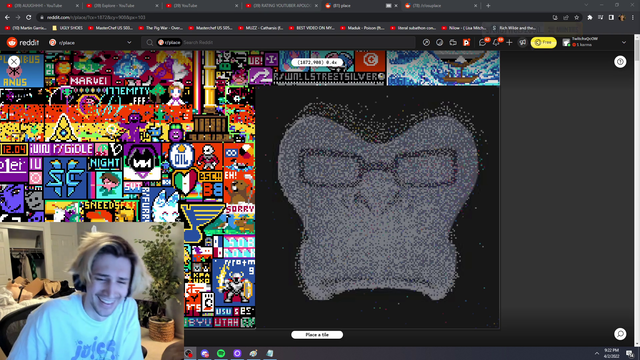Click the browser tab search chevron
Image resolution: width=640 pixels, height=360 pixels.
[x=587, y=5]
